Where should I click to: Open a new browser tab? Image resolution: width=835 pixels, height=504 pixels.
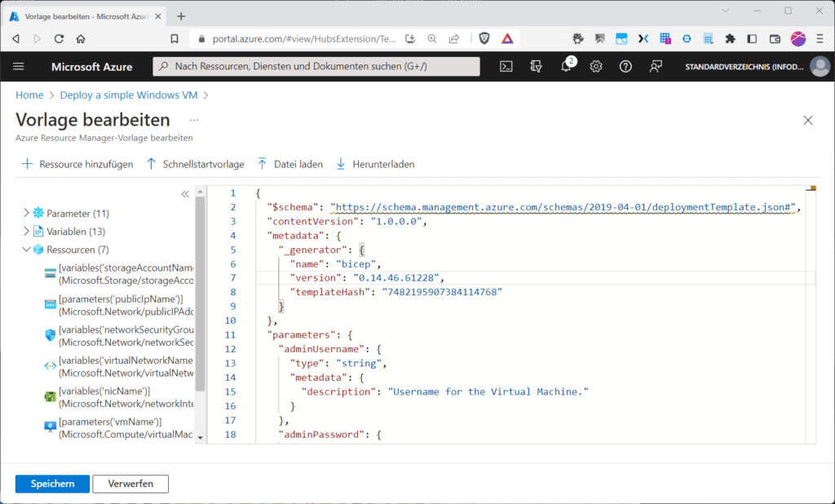[x=181, y=16]
